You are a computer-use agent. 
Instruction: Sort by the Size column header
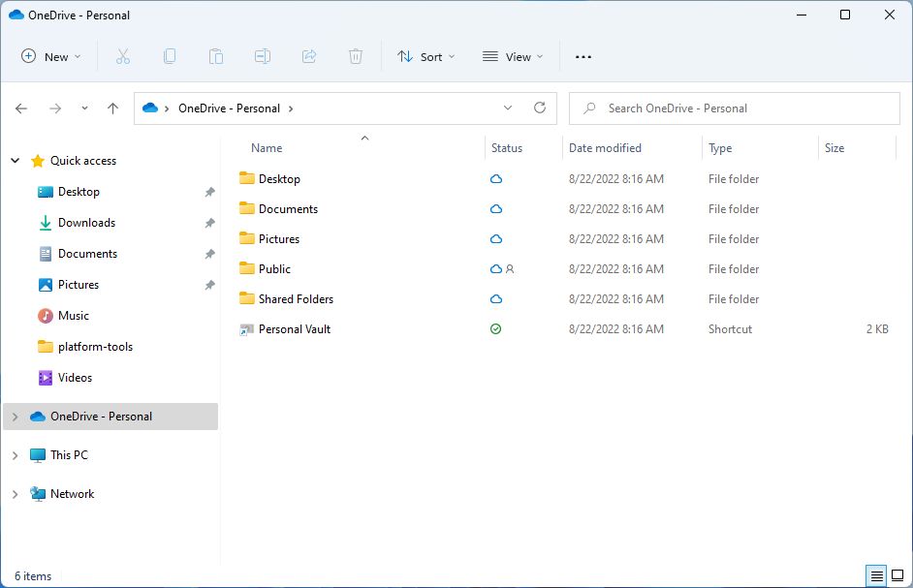click(x=834, y=148)
